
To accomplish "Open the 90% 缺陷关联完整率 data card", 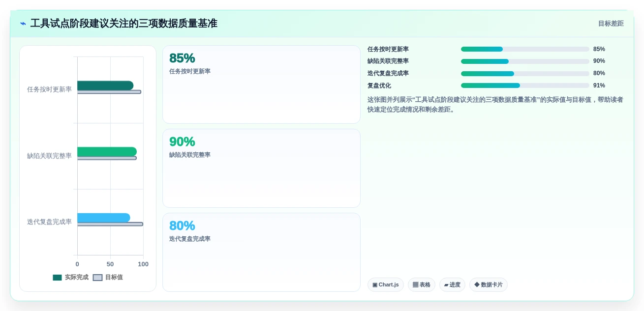I will click(261, 168).
